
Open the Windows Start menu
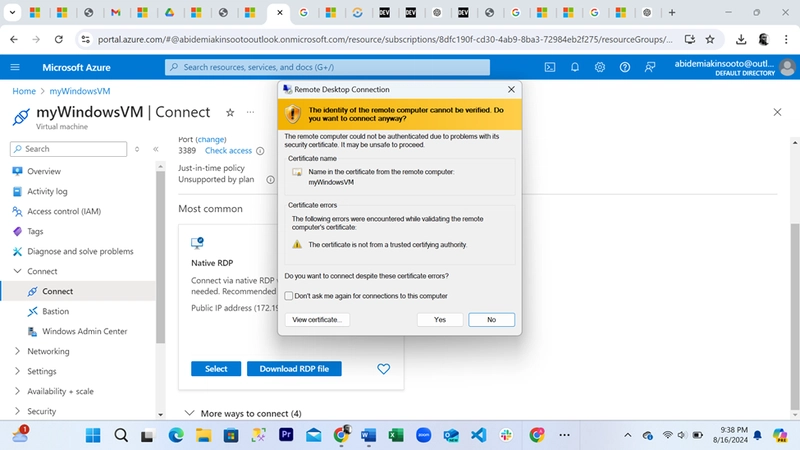click(93, 435)
